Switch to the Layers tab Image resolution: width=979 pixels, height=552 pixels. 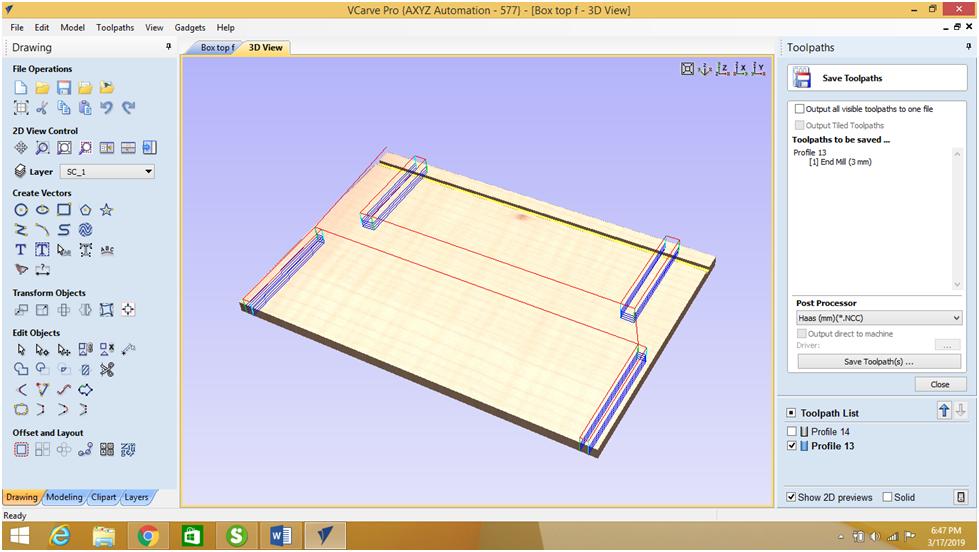point(136,497)
